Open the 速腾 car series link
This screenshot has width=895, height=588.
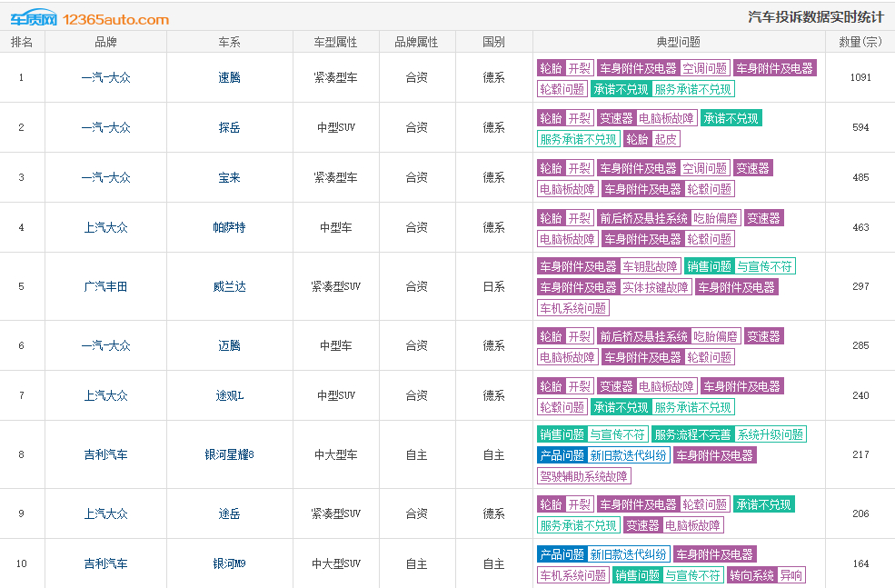pyautogui.click(x=230, y=77)
